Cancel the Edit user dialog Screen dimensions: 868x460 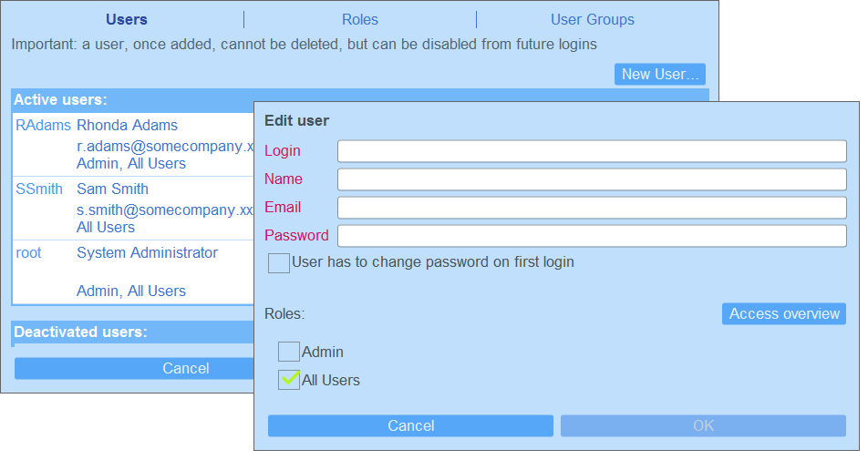[x=410, y=426]
